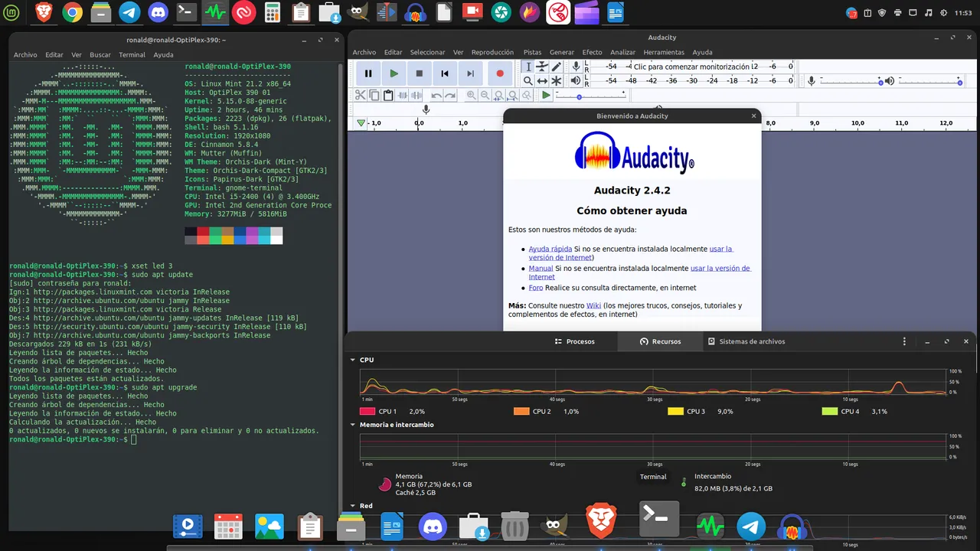Click the CPU 4 green color swatch
980x551 pixels.
click(829, 412)
